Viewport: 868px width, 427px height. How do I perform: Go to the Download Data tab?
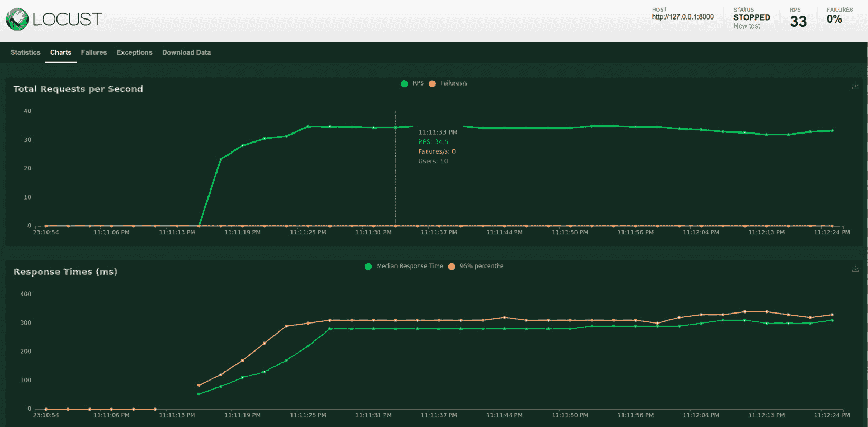(x=186, y=52)
